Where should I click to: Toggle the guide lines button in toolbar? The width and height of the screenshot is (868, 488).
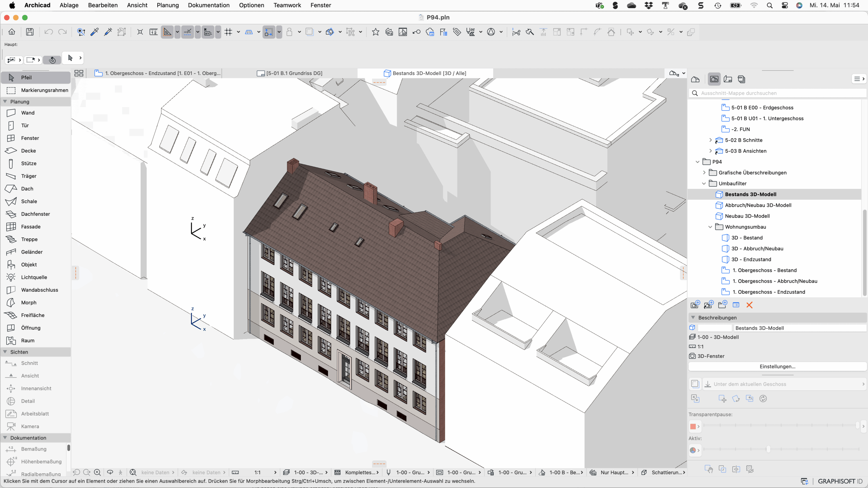pos(167,32)
